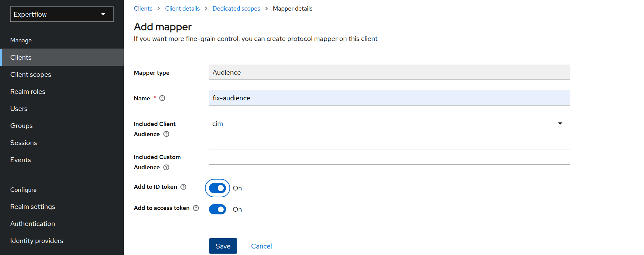Toggle the Add to ID token switch
Viewport: 644px width, 255px height.
click(x=218, y=188)
